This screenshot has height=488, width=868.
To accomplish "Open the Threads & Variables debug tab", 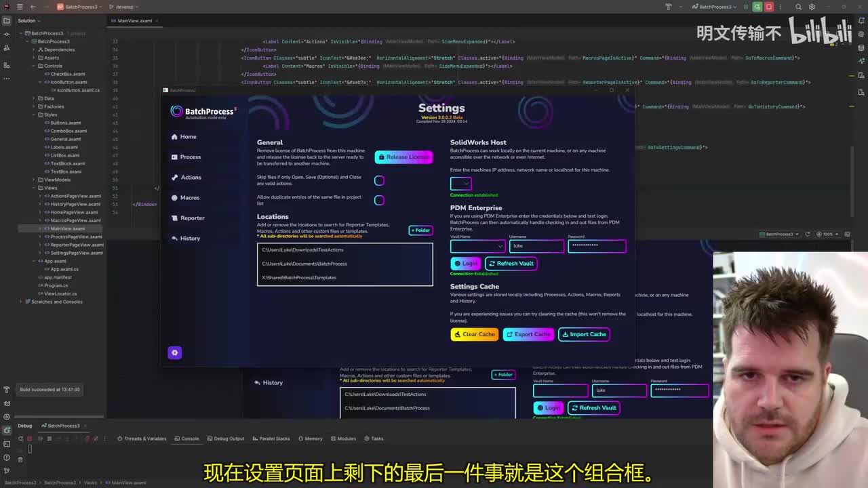I will pos(142,439).
